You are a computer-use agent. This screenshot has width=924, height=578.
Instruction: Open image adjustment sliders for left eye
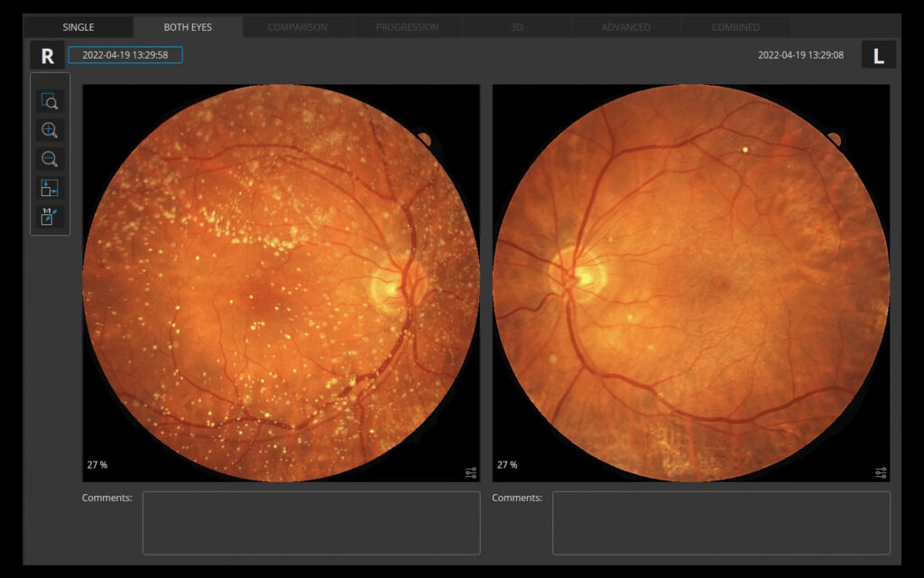point(881,472)
